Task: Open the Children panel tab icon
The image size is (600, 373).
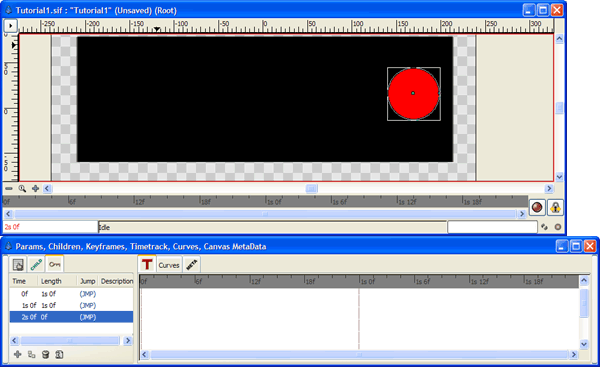Action: point(36,264)
